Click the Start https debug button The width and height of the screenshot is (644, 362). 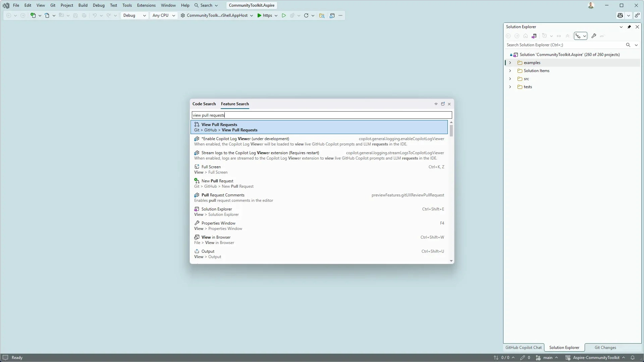coord(264,15)
